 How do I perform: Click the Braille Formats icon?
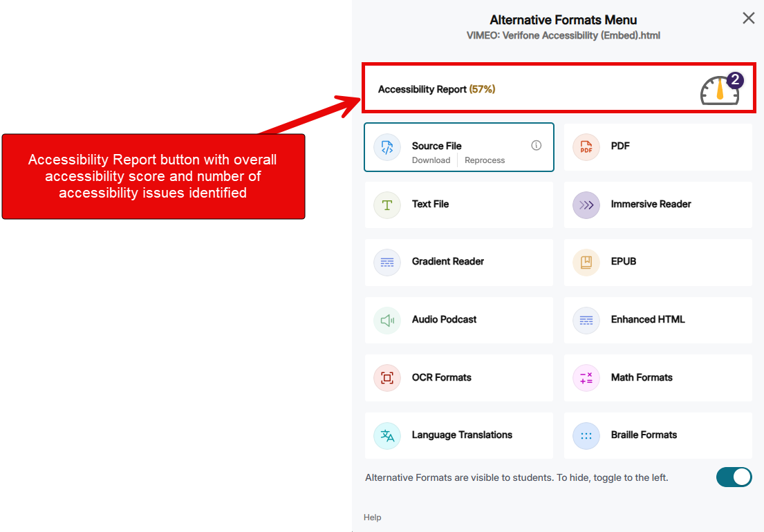click(586, 435)
